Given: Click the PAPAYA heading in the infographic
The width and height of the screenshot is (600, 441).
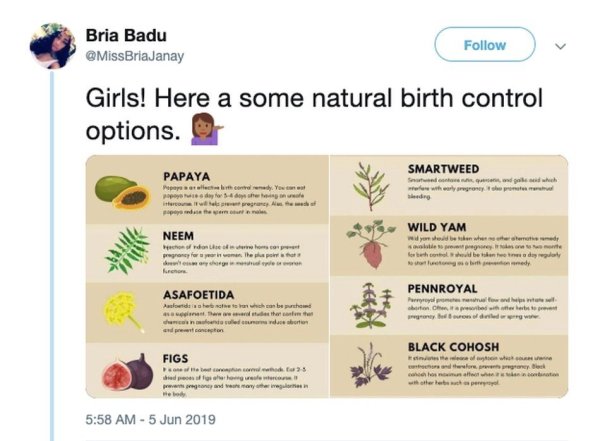Looking at the screenshot, I should [186, 176].
